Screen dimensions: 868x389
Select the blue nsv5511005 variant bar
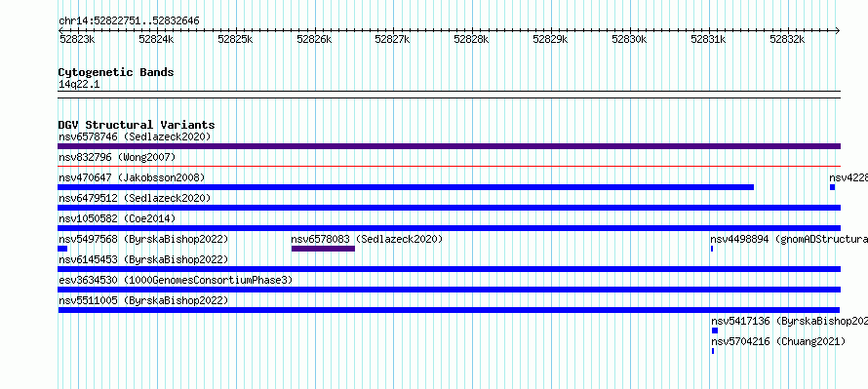pos(449,310)
